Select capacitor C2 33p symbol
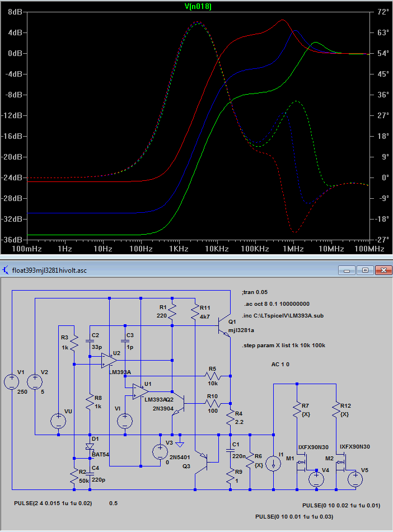Viewport: 393px width, 532px height. point(90,341)
